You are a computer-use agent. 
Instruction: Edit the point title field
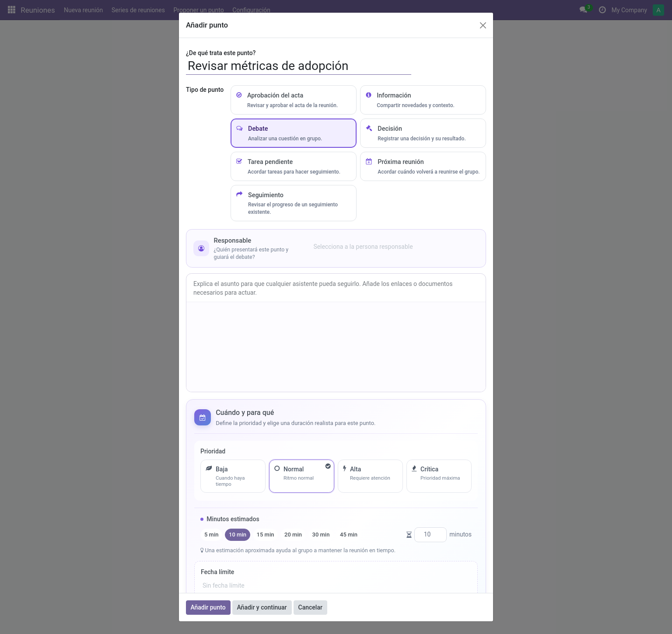point(298,66)
